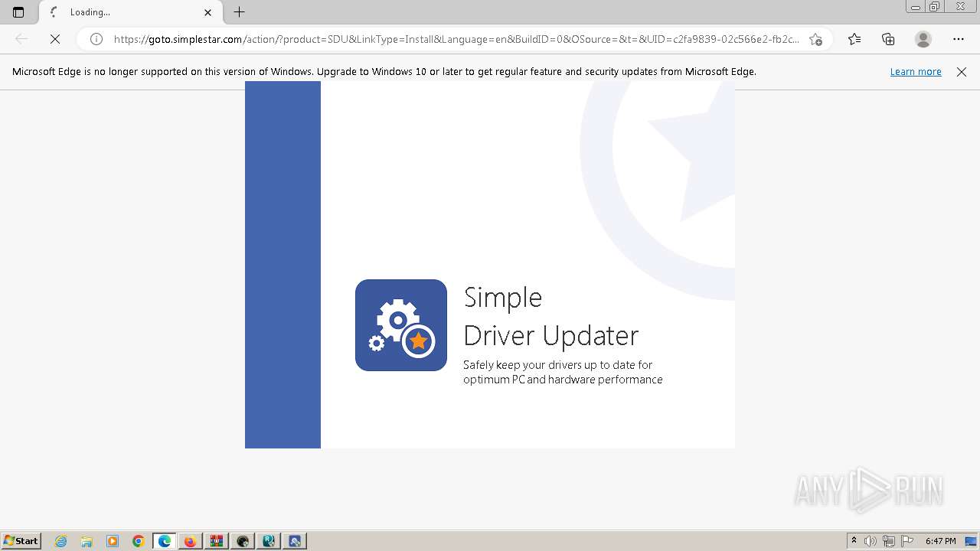The image size is (980, 551).
Task: View site information icon in address bar
Action: coord(96,39)
